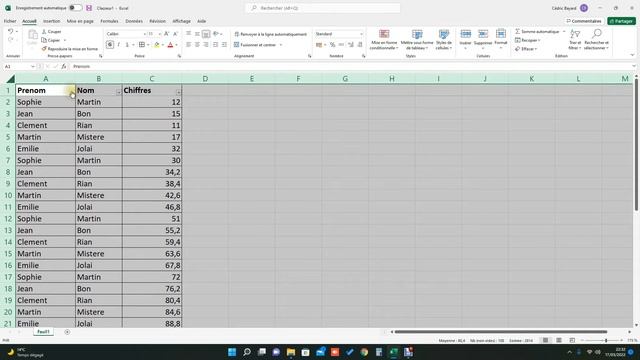Switch to the Affichage tab
The width and height of the screenshot is (640, 360).
click(181, 21)
